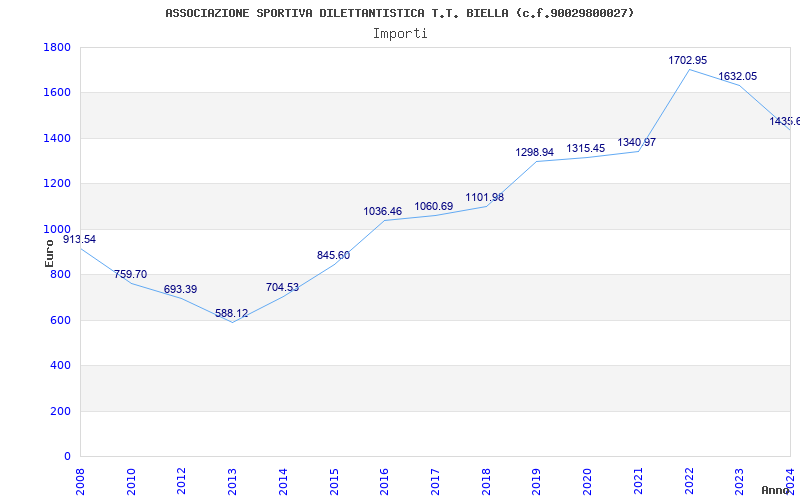Viewport: 800px width, 500px height.
Task: Click the y-axis value 400
Action: (x=60, y=366)
